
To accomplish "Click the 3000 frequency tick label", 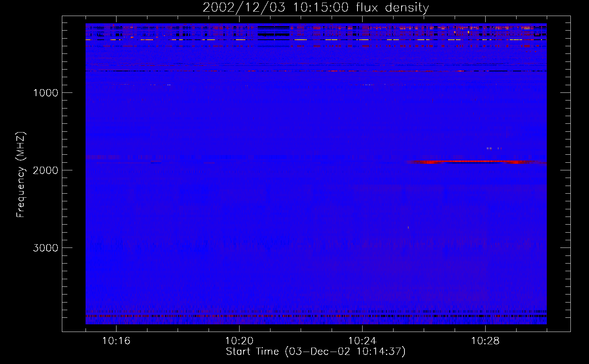I will (x=46, y=248).
